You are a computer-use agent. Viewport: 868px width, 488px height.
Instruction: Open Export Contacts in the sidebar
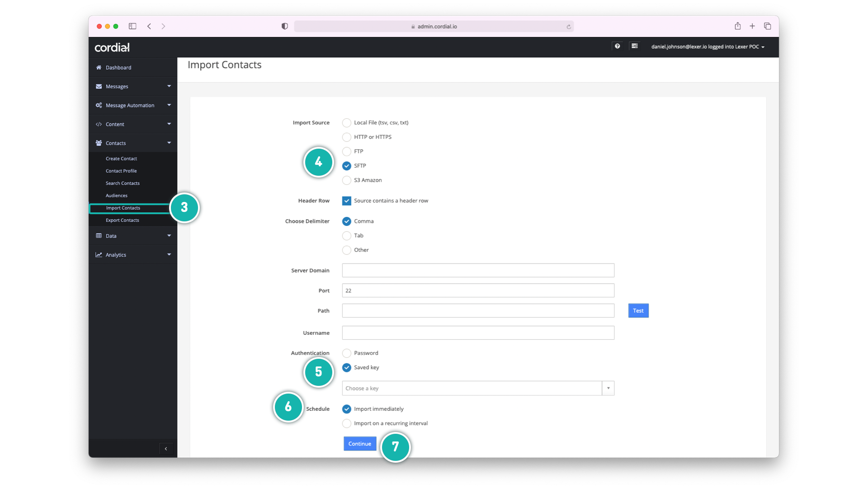[x=123, y=220]
